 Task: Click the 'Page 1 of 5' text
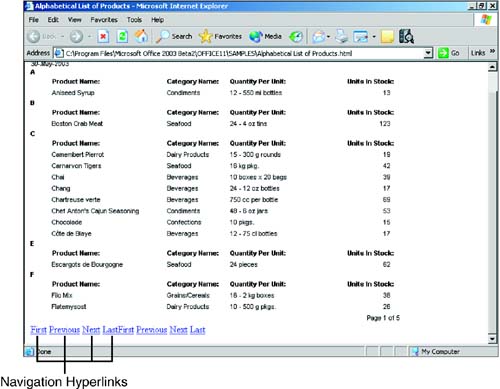click(383, 318)
